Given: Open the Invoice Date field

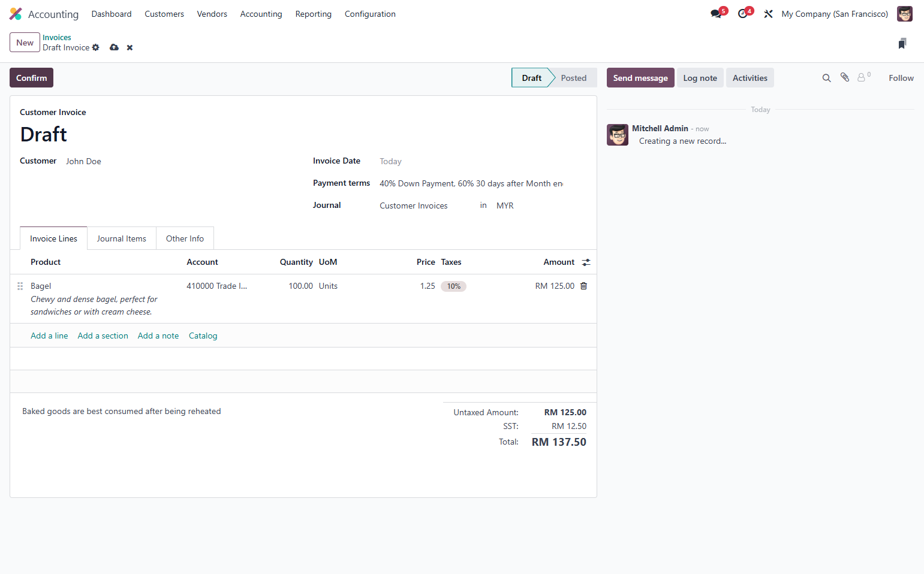Looking at the screenshot, I should [471, 161].
